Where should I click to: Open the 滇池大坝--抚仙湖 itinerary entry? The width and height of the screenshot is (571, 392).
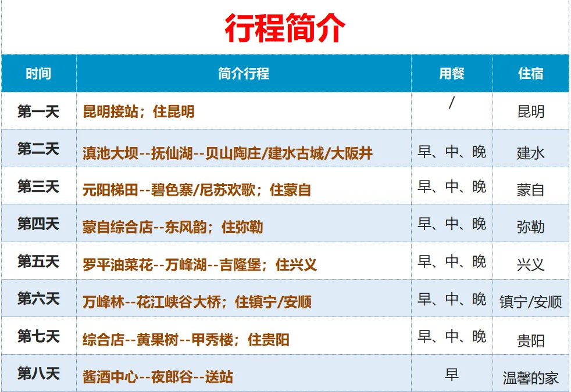pyautogui.click(x=227, y=153)
